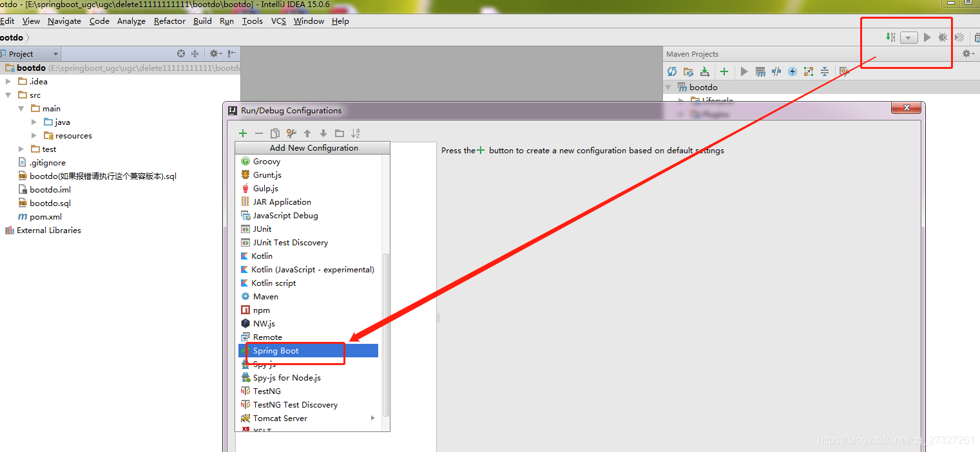Click the Run with Coverage icon
Image resolution: width=980 pixels, height=452 pixels.
pos(959,37)
